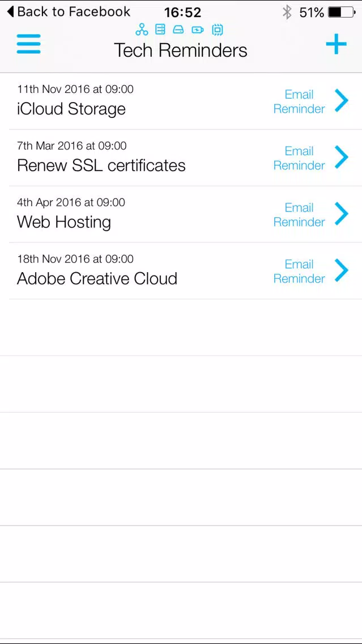Tap Email Reminder for iCloud Storage
This screenshot has height=644, width=362.
coord(299,101)
